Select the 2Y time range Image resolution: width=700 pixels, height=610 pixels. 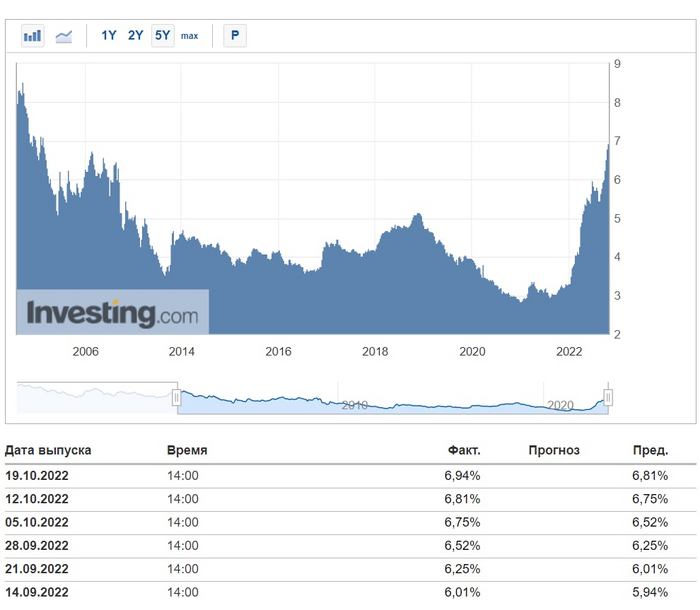pyautogui.click(x=135, y=36)
